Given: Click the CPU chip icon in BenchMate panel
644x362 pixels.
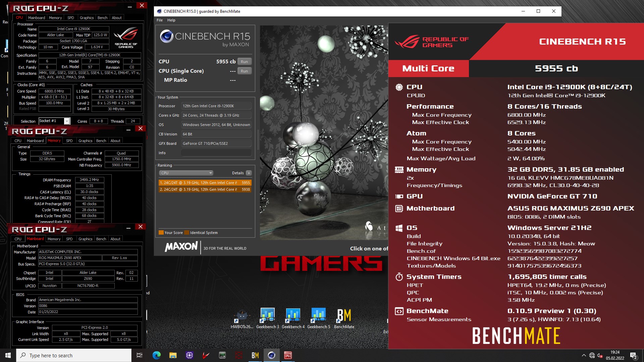Looking at the screenshot, I should coord(399,87).
